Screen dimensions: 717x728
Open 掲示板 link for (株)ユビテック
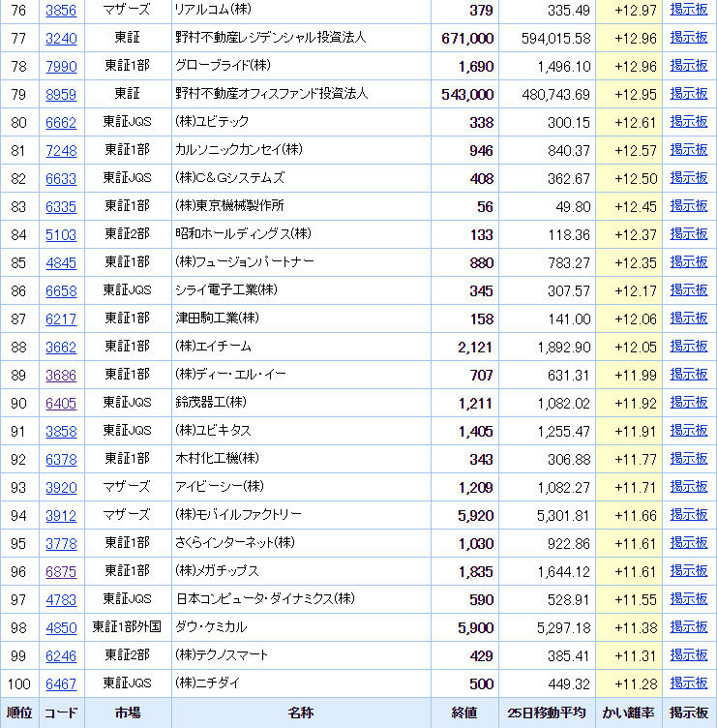coord(689,122)
